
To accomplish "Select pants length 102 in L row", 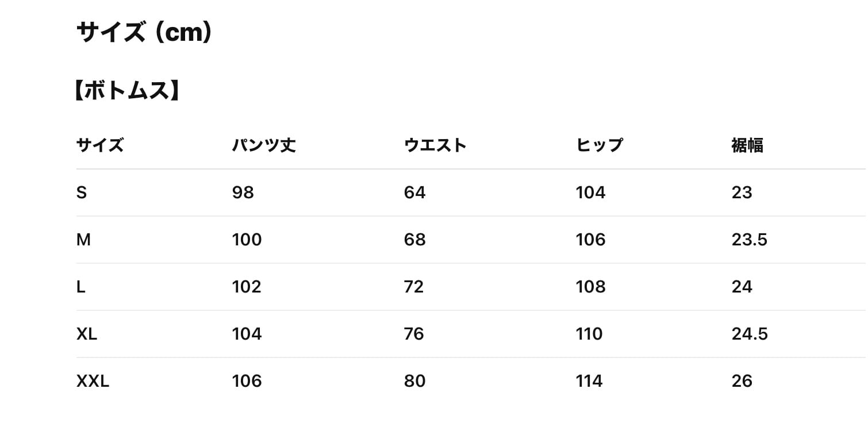I will 247,287.
